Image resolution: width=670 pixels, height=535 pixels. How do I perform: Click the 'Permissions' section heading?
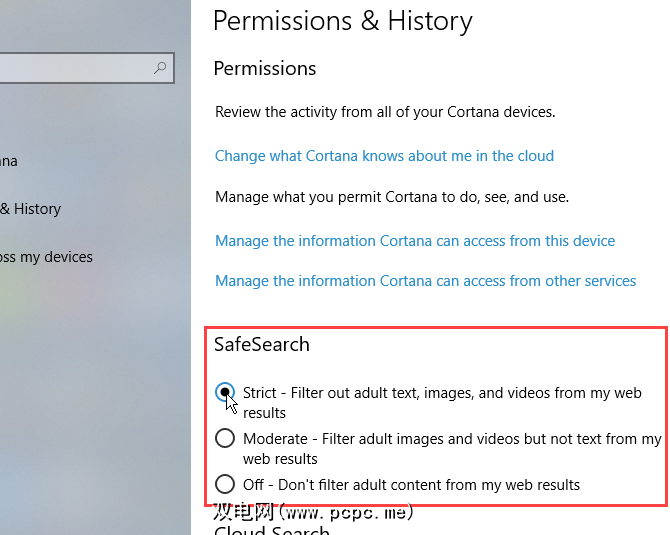pos(265,68)
